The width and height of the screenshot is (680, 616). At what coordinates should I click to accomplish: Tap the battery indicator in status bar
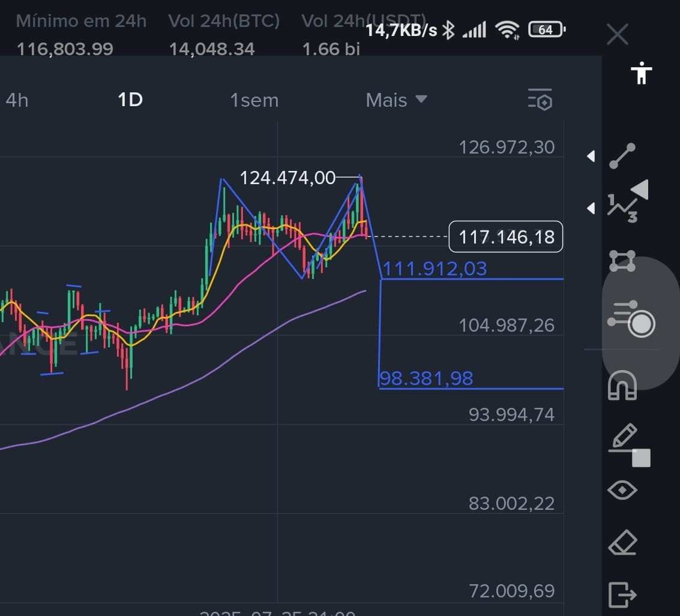click(547, 29)
